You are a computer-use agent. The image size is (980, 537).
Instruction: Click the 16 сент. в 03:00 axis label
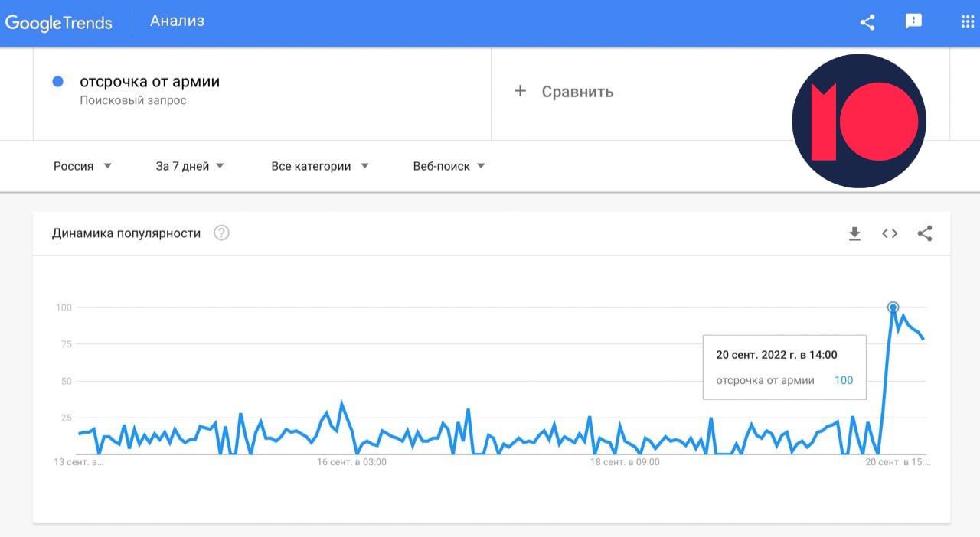coord(352,462)
